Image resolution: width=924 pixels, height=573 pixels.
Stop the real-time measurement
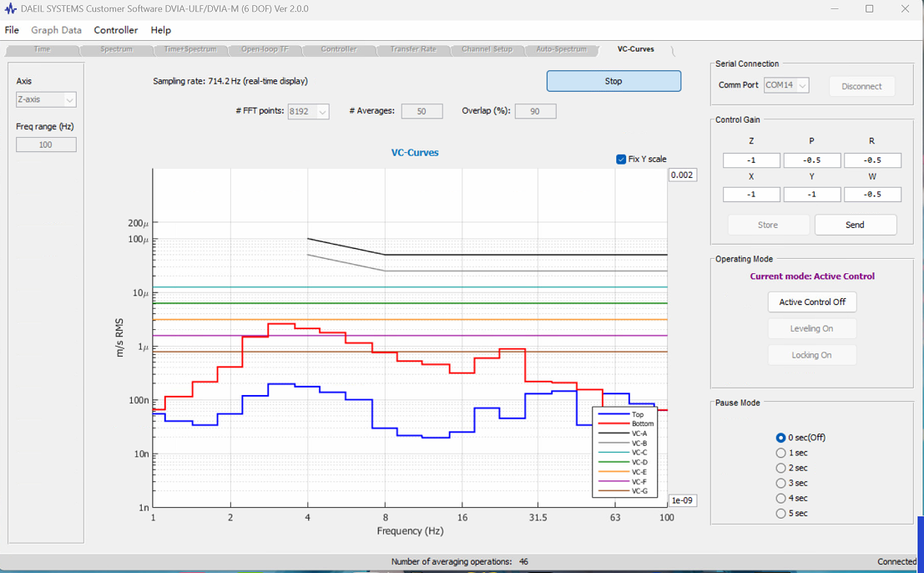613,81
